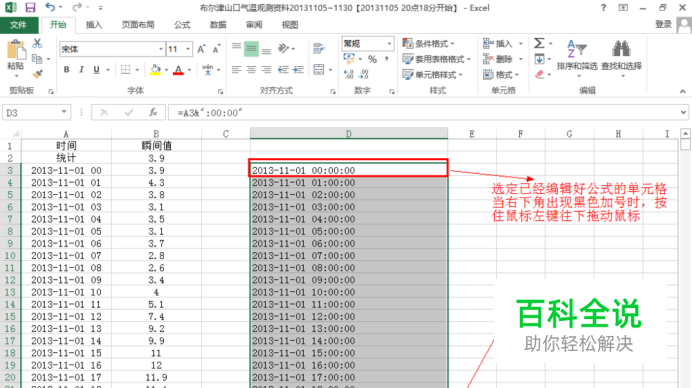Cut selection with scissors icon
Viewport: 692px width, 388px height.
37,43
